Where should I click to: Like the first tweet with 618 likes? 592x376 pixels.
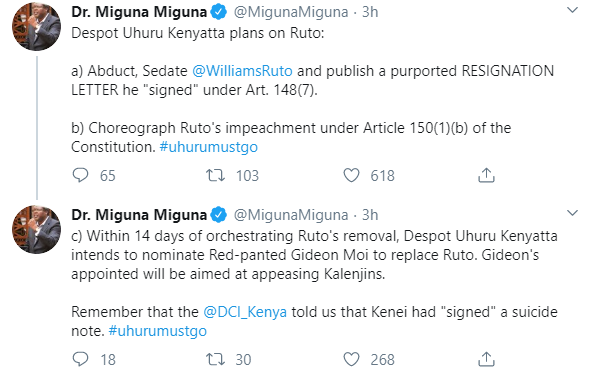(x=351, y=176)
